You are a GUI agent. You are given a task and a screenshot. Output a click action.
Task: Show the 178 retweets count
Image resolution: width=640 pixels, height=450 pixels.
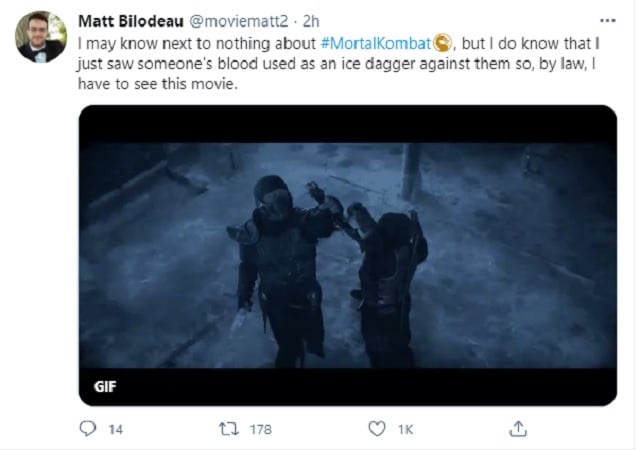coord(261,429)
